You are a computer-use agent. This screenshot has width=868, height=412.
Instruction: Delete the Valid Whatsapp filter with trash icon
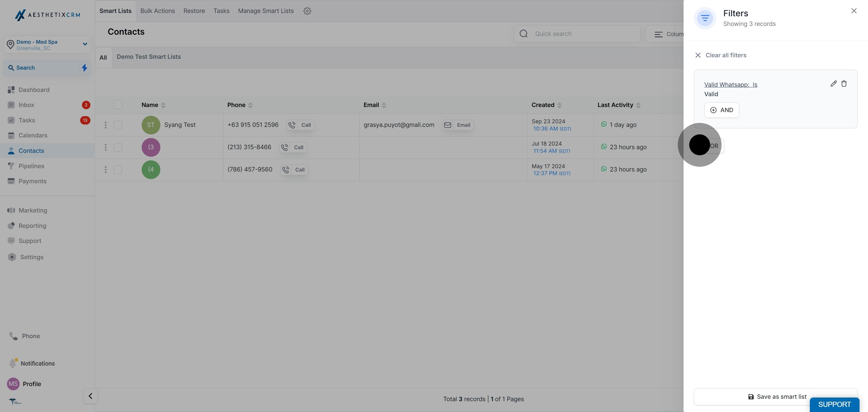pyautogui.click(x=844, y=83)
